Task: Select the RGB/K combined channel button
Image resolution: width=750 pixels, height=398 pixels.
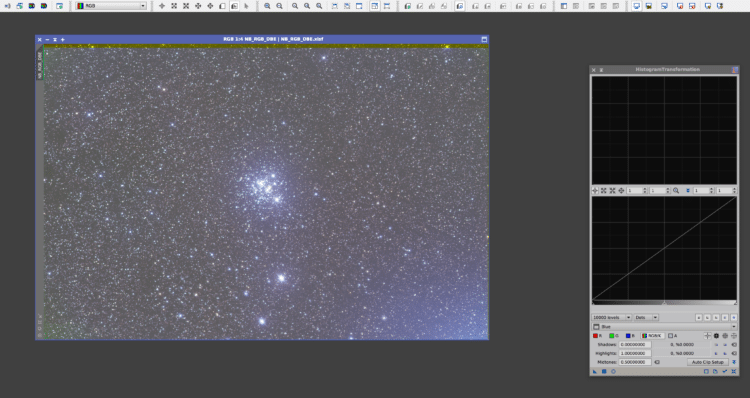Action: tap(652, 336)
